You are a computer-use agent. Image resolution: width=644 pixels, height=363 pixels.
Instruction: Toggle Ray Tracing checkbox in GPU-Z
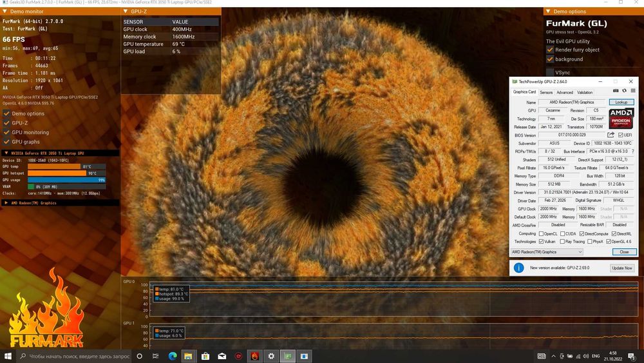pyautogui.click(x=562, y=242)
